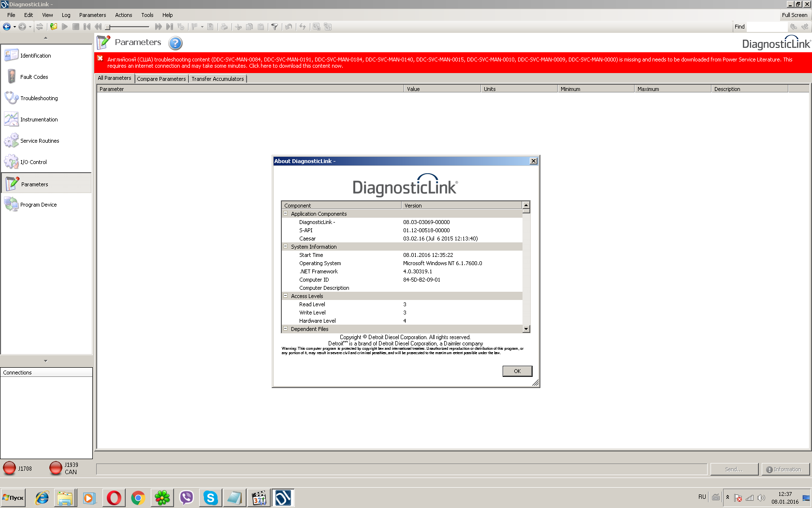Click the Find search input field
This screenshot has width=812, height=508.
tap(767, 27)
